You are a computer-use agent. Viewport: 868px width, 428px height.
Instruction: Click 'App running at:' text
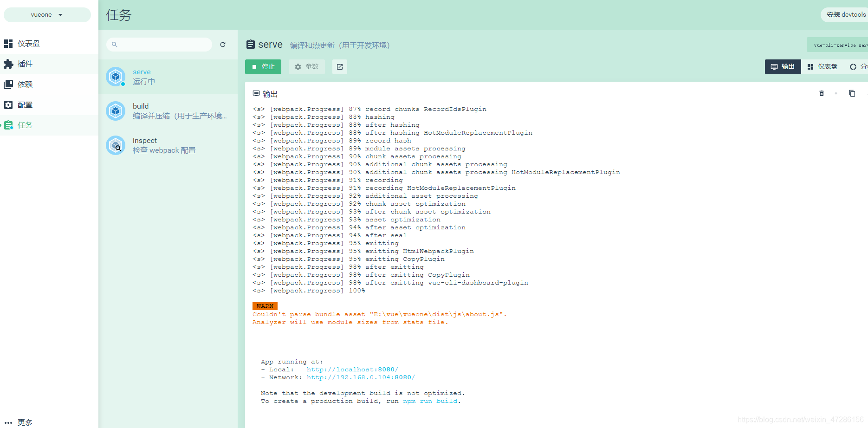click(x=291, y=362)
